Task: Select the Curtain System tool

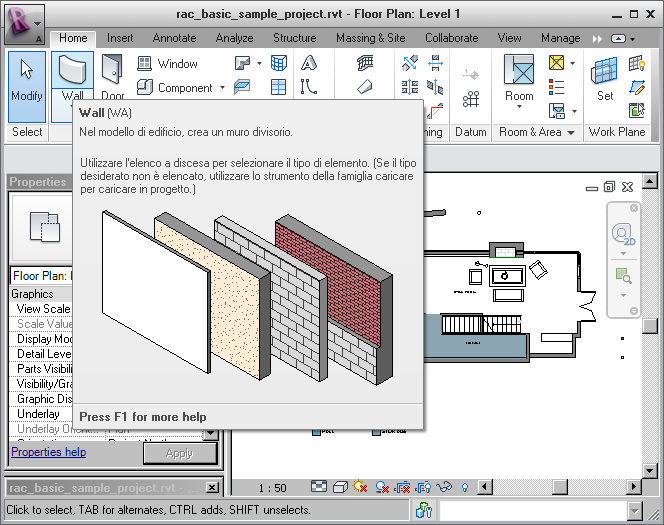Action: tap(278, 64)
